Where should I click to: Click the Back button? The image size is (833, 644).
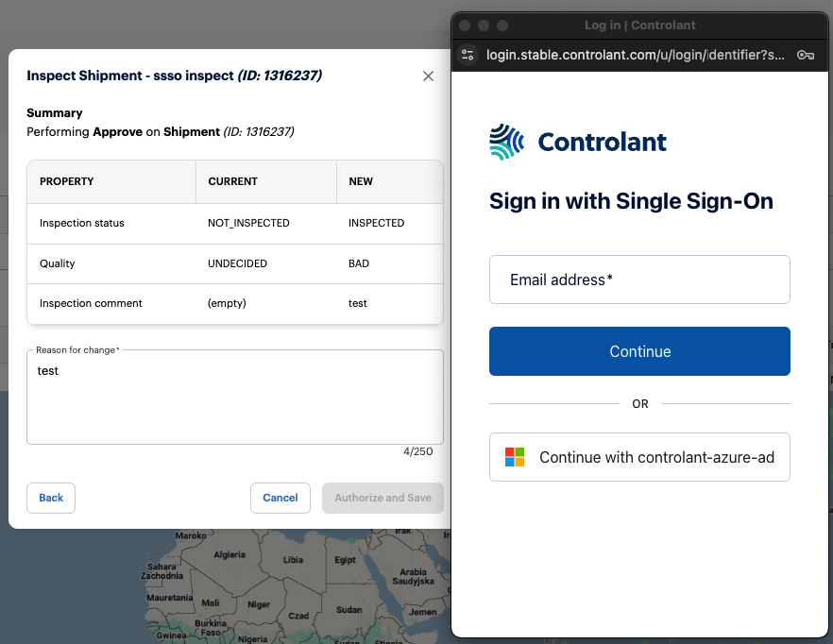click(x=50, y=498)
